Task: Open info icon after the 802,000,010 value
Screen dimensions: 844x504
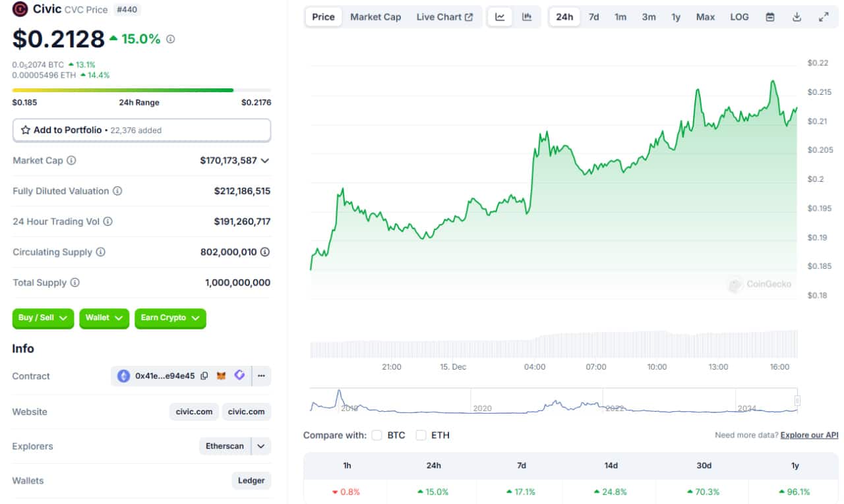Action: (265, 252)
